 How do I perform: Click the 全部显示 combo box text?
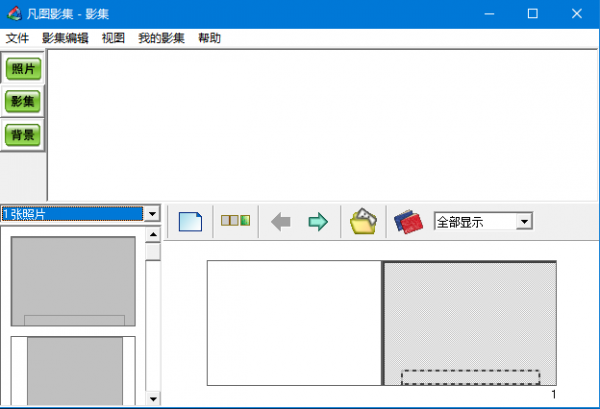click(460, 222)
